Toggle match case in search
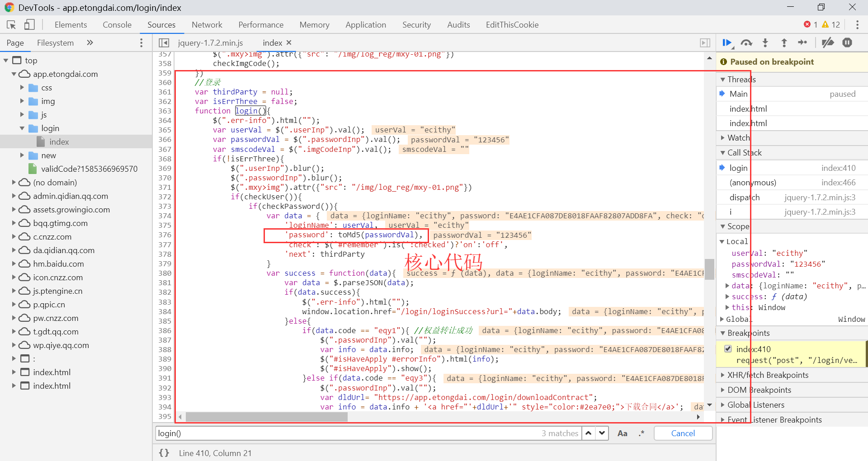The height and width of the screenshot is (461, 868). (x=622, y=433)
